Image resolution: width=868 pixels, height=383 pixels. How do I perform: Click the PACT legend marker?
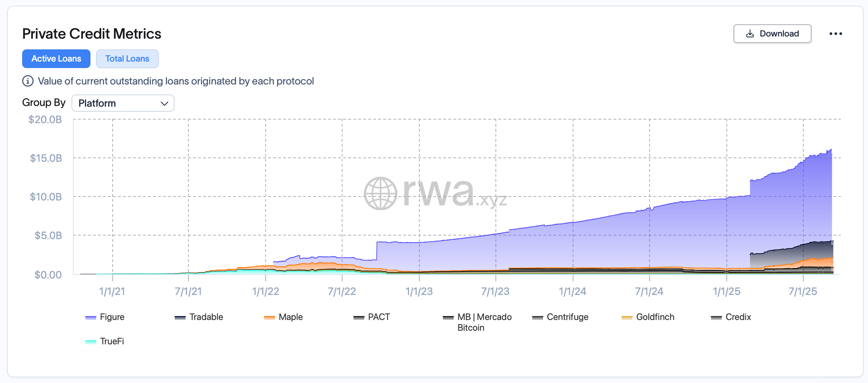(x=359, y=317)
